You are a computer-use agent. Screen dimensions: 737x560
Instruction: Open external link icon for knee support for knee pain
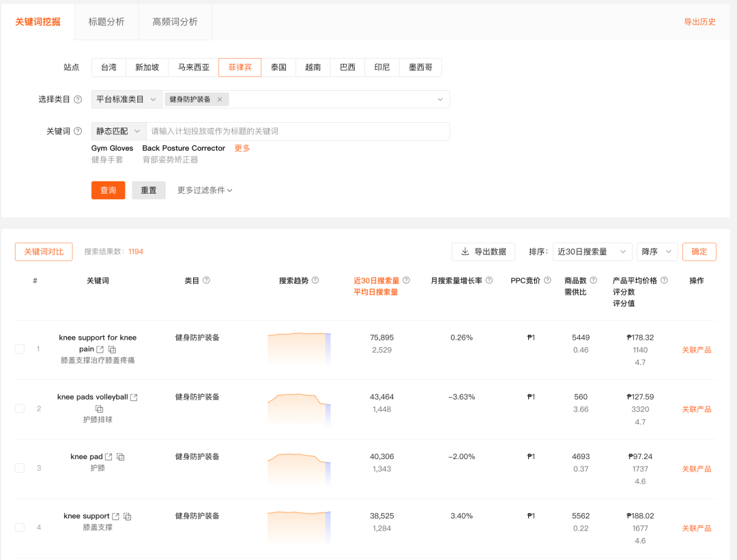tap(100, 349)
